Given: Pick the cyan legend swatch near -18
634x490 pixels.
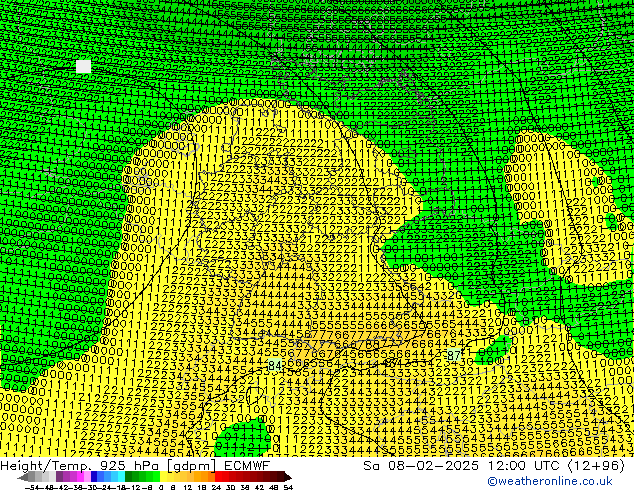Looking at the screenshot, I should point(121,476).
